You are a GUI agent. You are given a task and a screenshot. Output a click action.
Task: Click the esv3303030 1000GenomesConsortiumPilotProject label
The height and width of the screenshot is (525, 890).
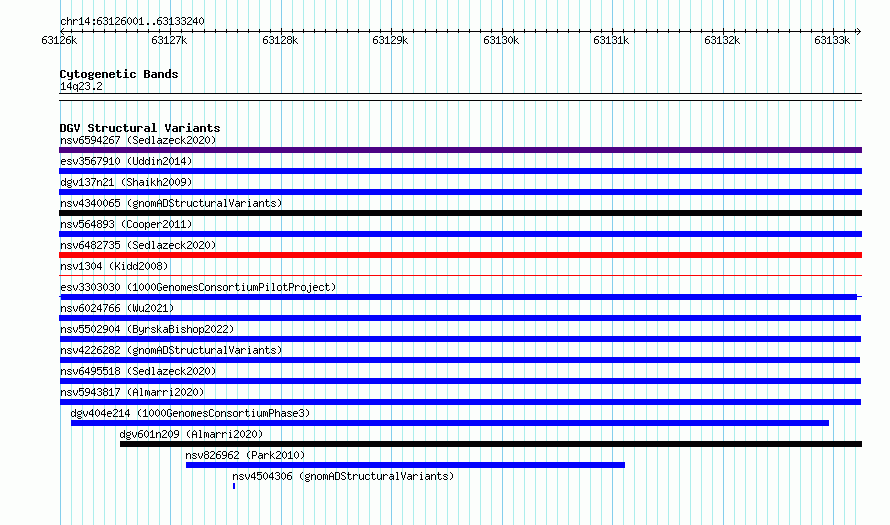click(198, 287)
